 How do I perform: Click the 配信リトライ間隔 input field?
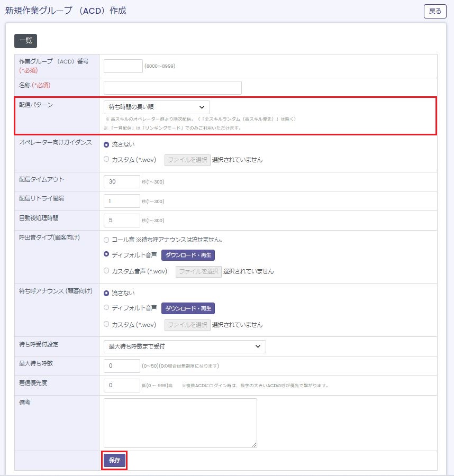pos(122,201)
